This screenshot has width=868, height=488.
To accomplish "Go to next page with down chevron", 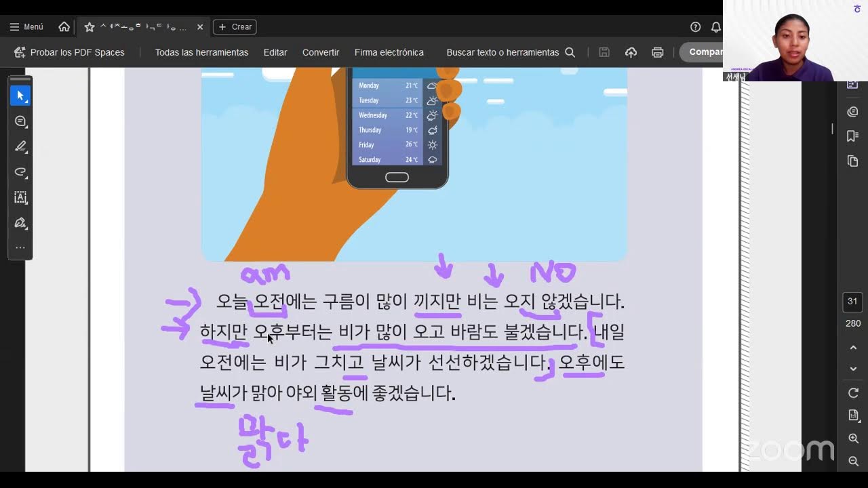I will click(x=853, y=369).
